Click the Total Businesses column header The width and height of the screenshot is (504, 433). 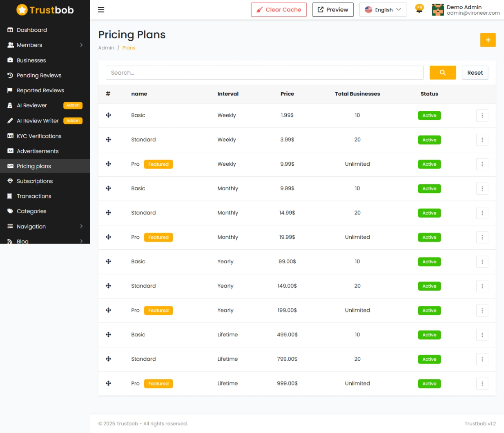357,94
